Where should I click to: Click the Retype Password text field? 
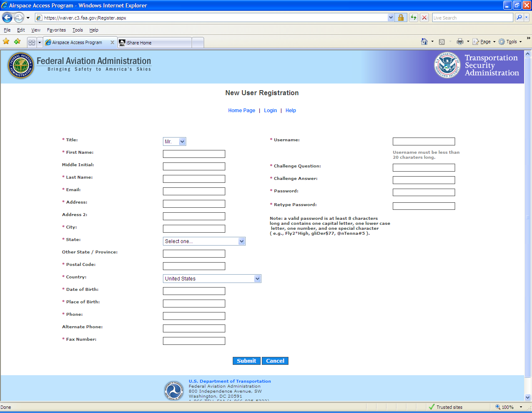coord(424,206)
